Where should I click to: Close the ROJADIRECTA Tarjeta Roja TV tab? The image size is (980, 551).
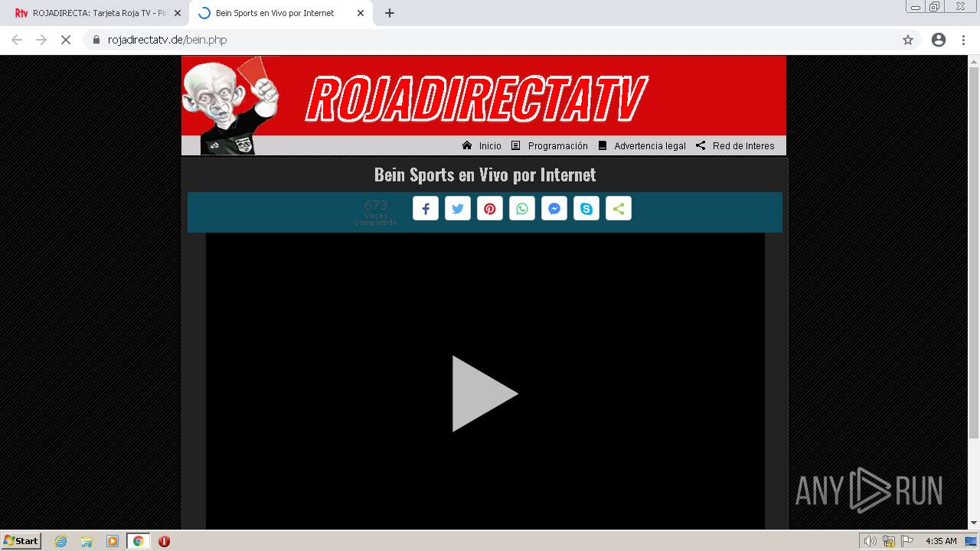(x=178, y=13)
